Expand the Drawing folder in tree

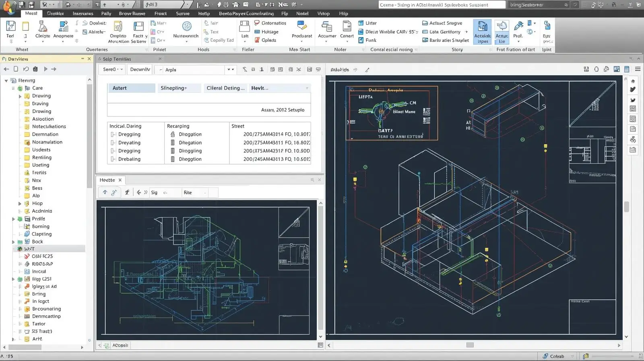[x=20, y=96]
